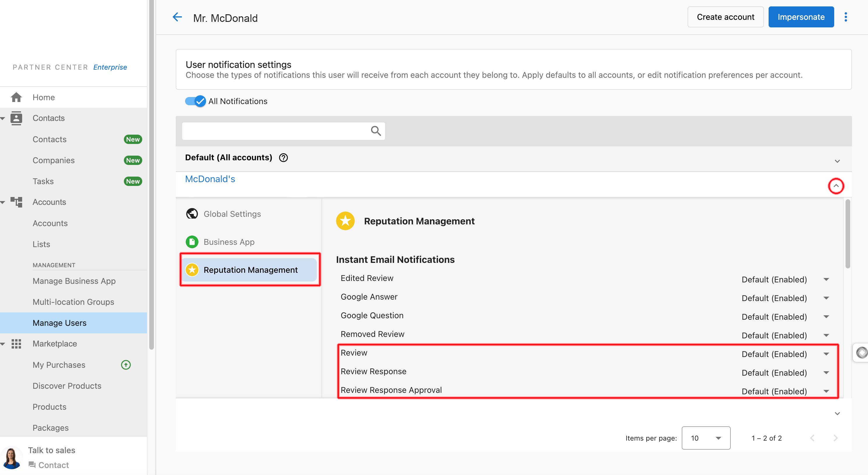Collapse the McDonald's account section
Image resolution: width=868 pixels, height=475 pixels.
pyautogui.click(x=836, y=186)
